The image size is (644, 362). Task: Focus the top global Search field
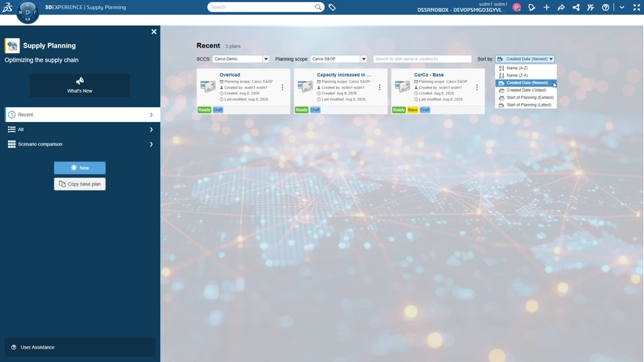(261, 7)
